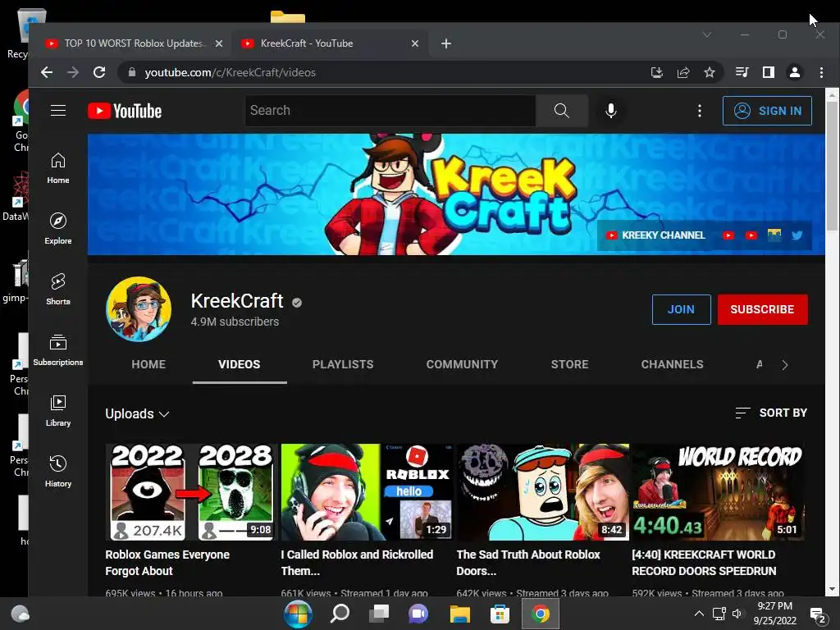Open Roblox Games Everyone Forgot About title
This screenshot has height=630, width=840.
(167, 563)
